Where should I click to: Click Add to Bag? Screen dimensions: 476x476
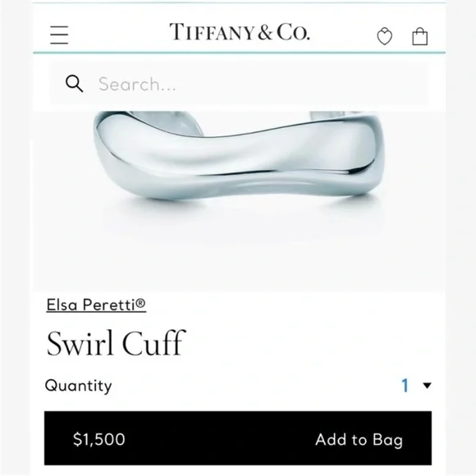tap(359, 440)
